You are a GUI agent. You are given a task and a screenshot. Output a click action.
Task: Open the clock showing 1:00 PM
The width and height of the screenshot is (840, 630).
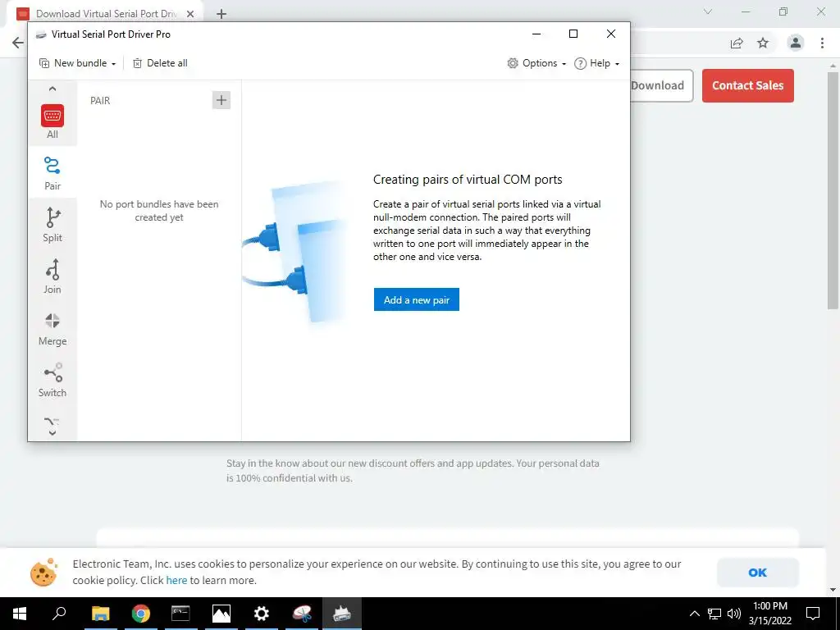tap(769, 614)
